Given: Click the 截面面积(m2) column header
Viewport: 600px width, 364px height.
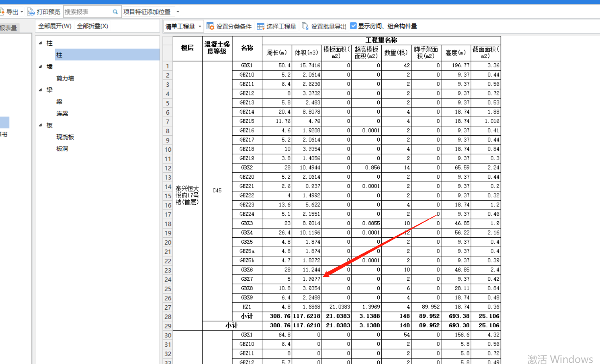Looking at the screenshot, I should 486,53.
